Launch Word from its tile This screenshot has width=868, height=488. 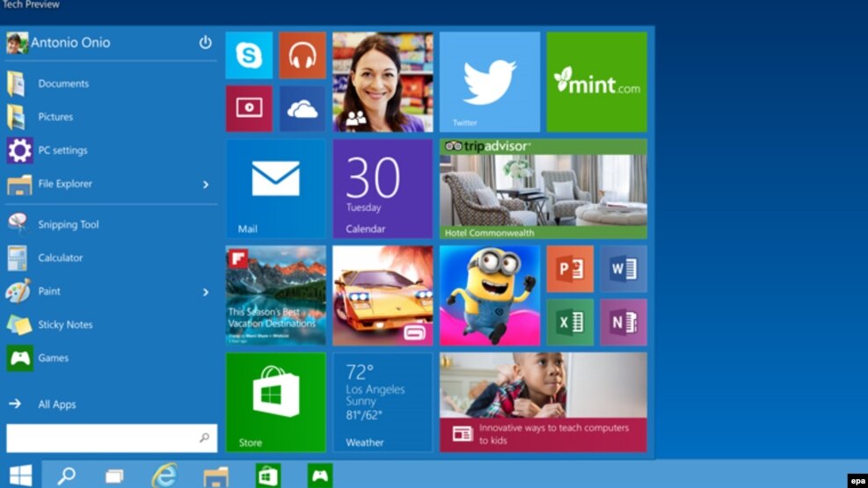[624, 269]
